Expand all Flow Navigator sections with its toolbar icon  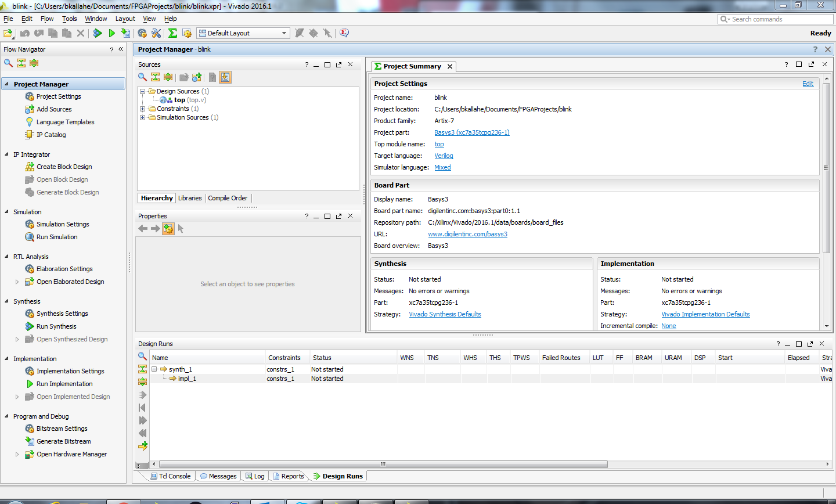[34, 63]
